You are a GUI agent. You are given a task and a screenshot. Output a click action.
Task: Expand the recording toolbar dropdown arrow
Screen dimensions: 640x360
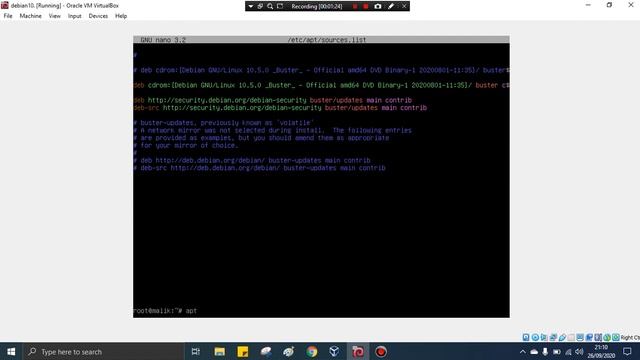coord(251,6)
